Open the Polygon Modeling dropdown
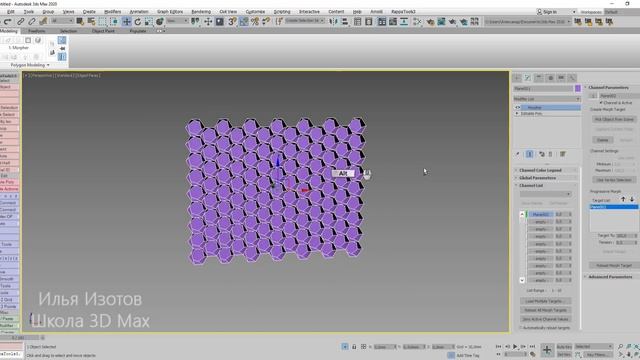Screen dimensions: 640x360 point(29,65)
